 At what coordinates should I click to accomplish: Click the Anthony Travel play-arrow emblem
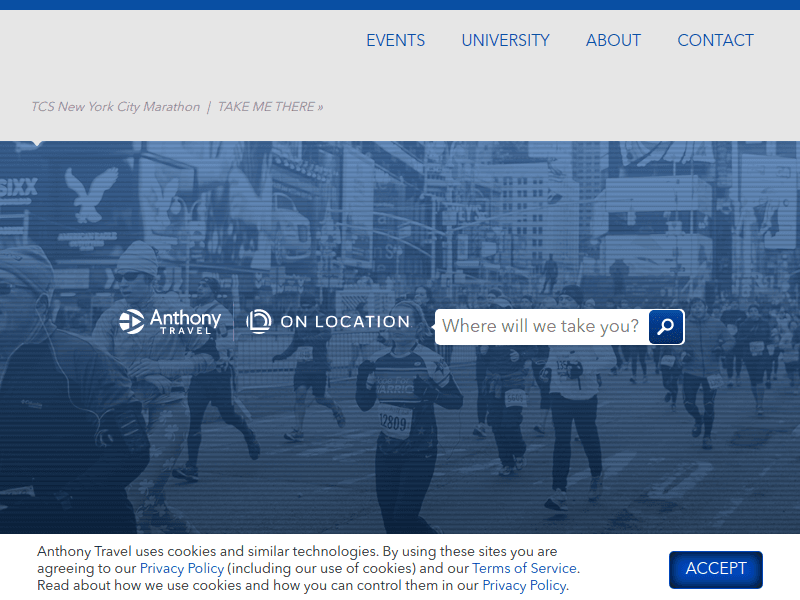coord(132,321)
